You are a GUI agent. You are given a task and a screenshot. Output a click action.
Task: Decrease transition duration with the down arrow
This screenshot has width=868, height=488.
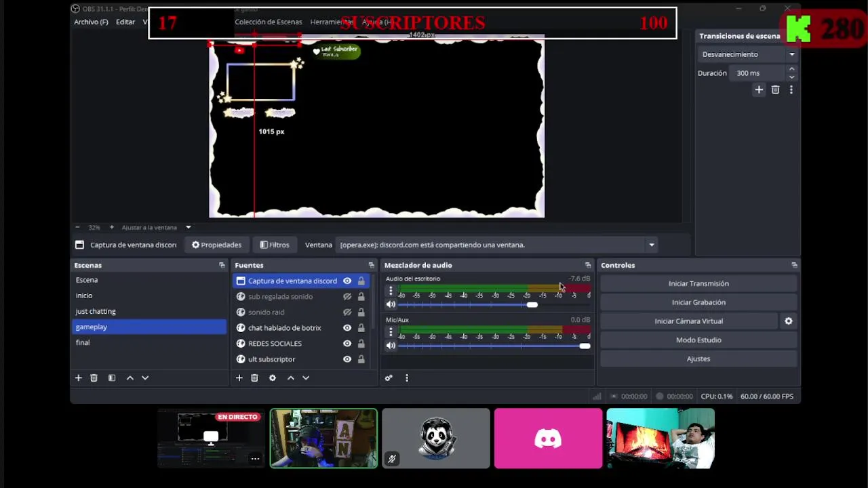point(791,77)
